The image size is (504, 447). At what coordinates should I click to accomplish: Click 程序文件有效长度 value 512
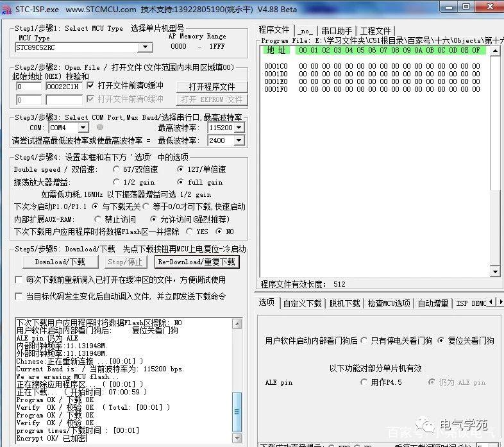pyautogui.click(x=339, y=284)
